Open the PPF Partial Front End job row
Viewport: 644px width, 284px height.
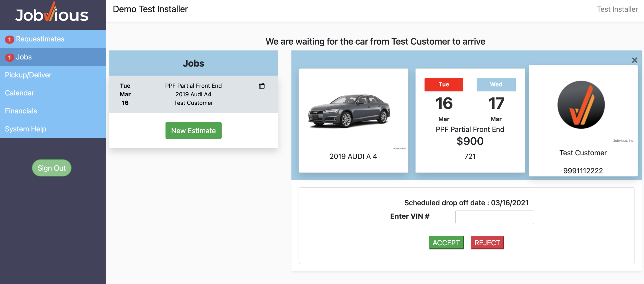[193, 94]
